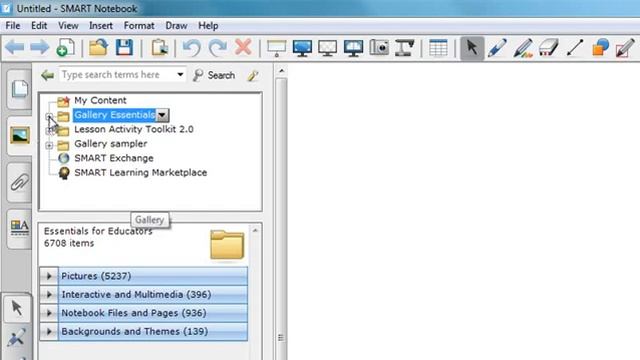Click gallery back green arrow
Viewport: 640px width, 360px height.
coord(48,75)
